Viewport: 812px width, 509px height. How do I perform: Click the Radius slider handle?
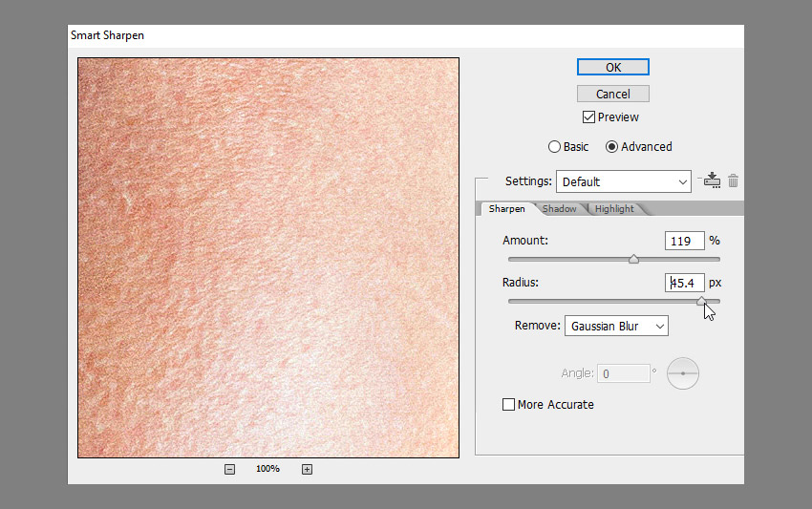[701, 301]
